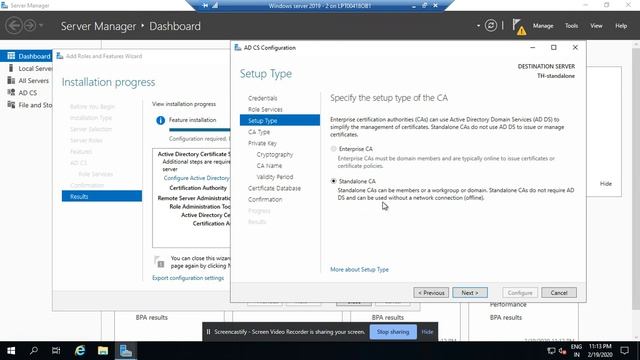Open the Action Center notification icon
Image resolution: width=640 pixels, height=360 pixels.
(624, 351)
